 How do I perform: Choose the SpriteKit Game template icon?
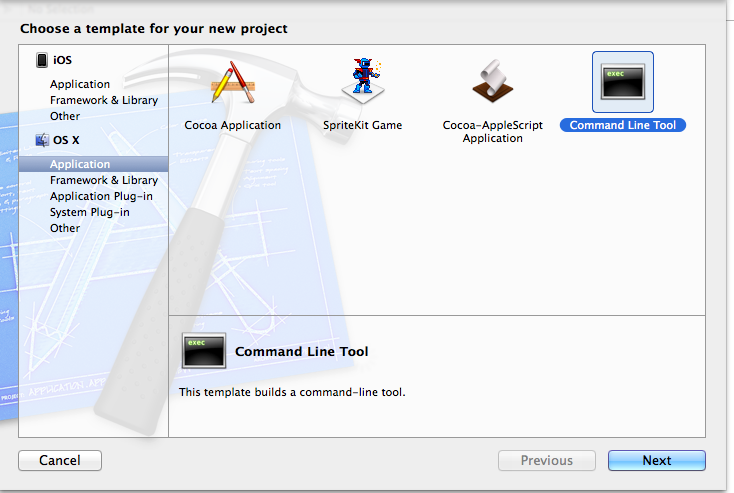(363, 81)
